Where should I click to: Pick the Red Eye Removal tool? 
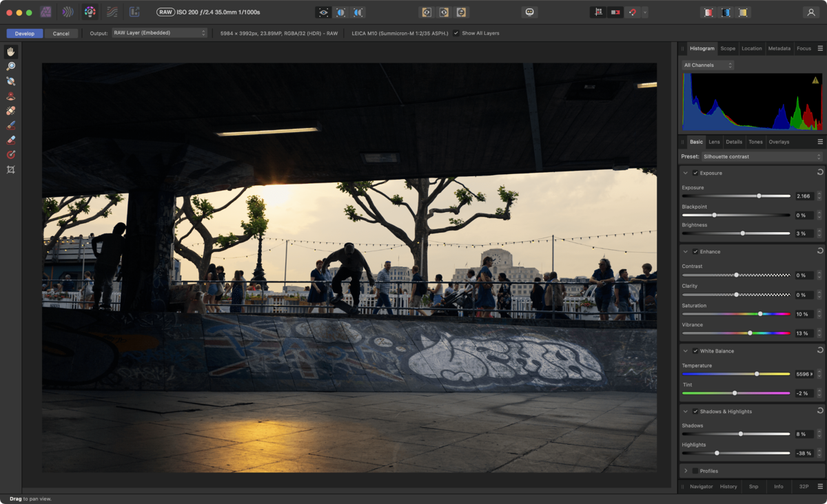coord(10,96)
